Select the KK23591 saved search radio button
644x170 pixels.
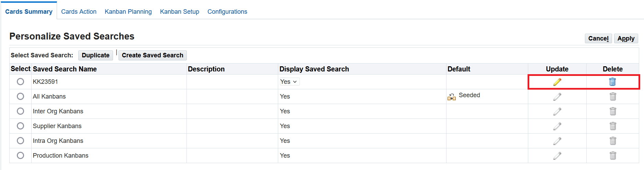21,82
